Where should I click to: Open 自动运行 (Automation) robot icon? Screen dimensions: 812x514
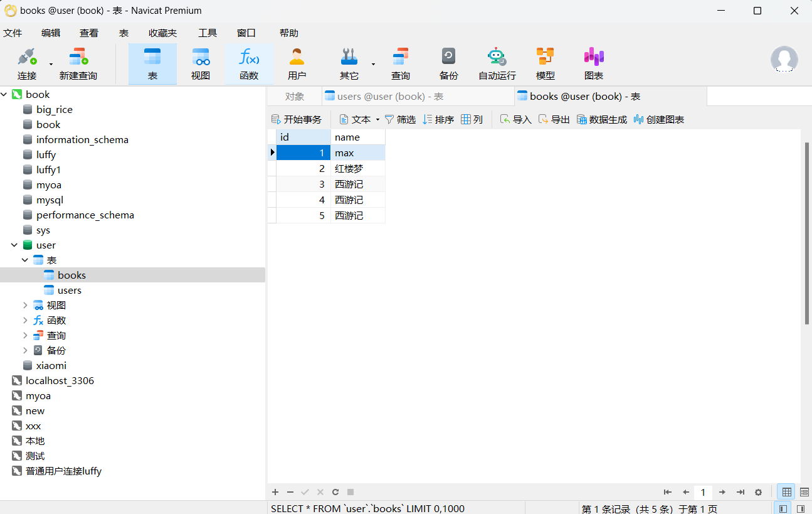(497, 64)
